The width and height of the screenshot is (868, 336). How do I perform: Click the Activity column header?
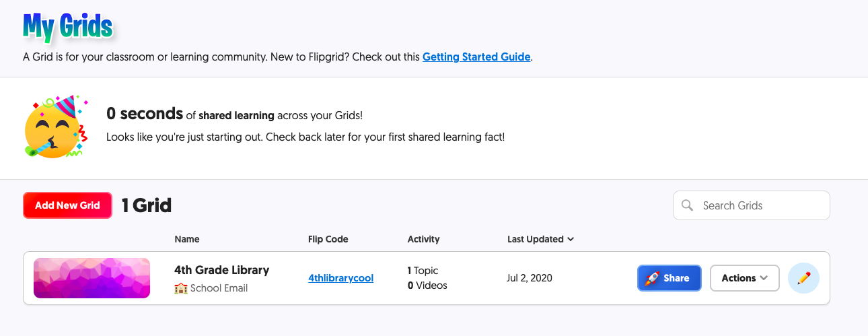click(423, 239)
